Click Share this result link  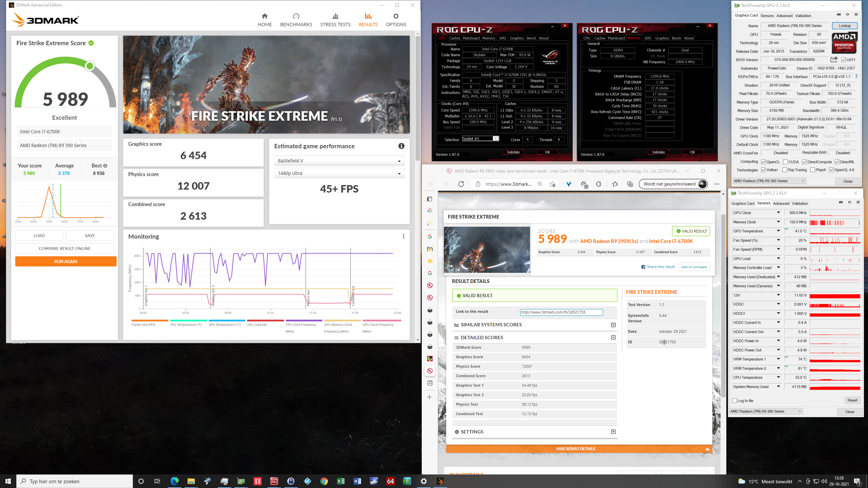(658, 267)
